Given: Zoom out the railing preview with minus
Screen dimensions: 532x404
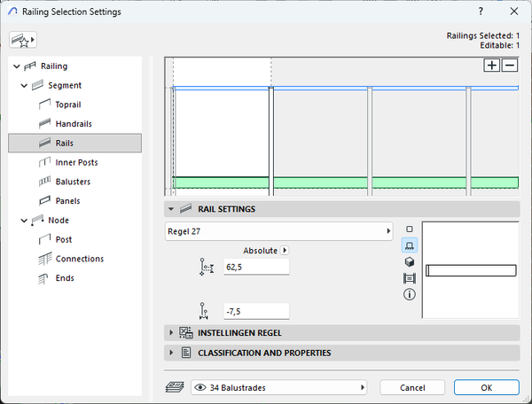Looking at the screenshot, I should (509, 65).
